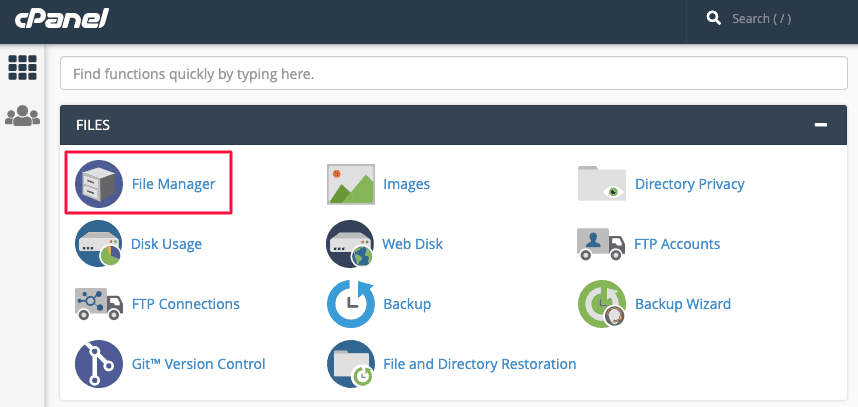This screenshot has height=407, width=858.
Task: Click the Disk Usage icon
Action: pos(98,243)
